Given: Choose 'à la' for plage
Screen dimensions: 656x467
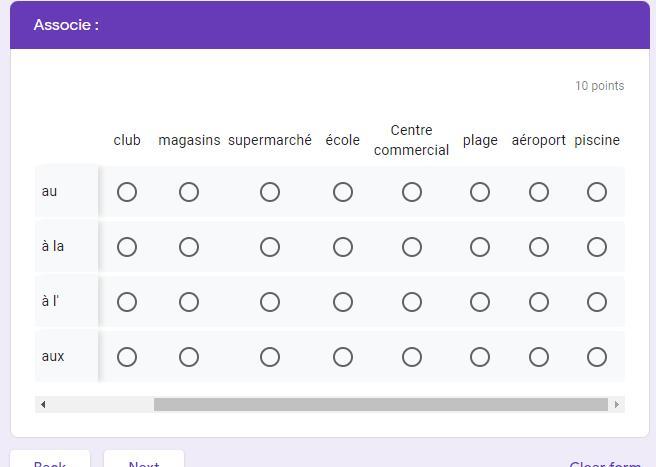Looking at the screenshot, I should (x=480, y=247).
